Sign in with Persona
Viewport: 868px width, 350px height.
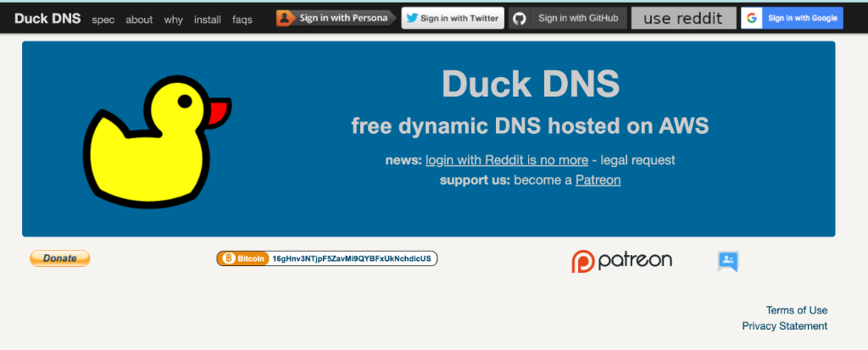(x=337, y=18)
